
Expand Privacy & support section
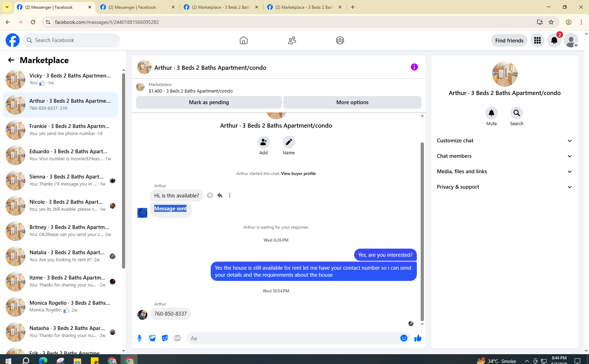tap(505, 187)
